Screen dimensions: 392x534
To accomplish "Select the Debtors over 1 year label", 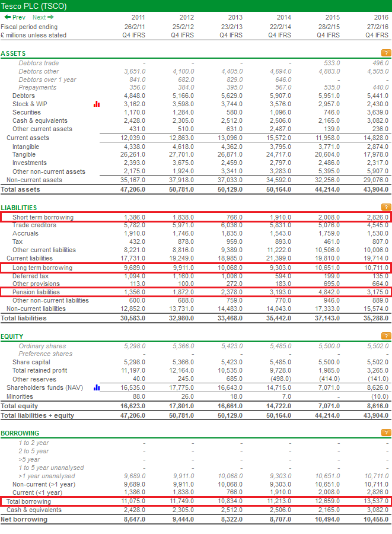I will pyautogui.click(x=47, y=80).
